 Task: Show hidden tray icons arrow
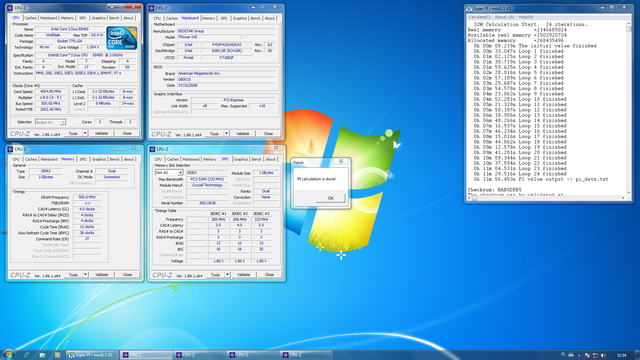point(579,356)
